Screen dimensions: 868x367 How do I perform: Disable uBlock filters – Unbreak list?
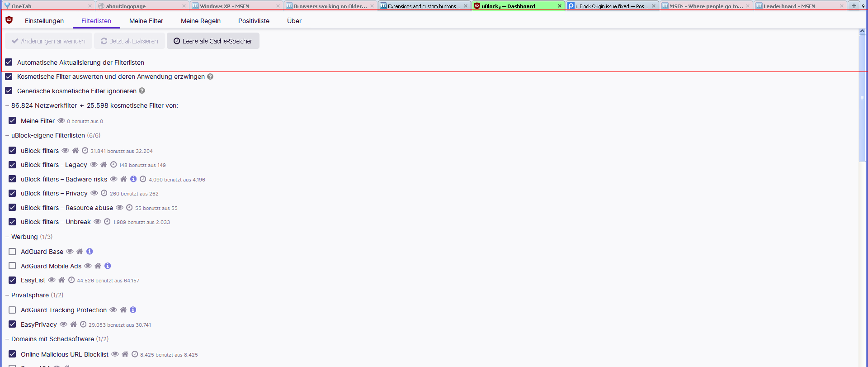(x=12, y=222)
